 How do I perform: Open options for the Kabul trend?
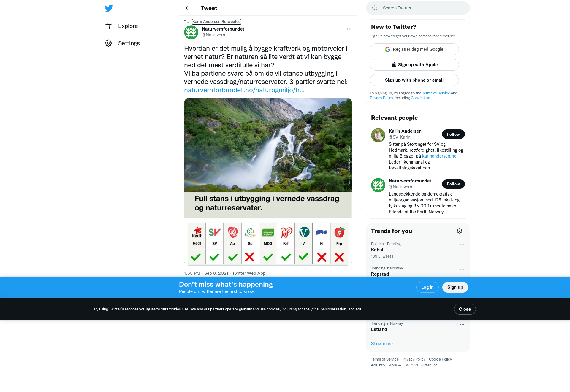tap(462, 245)
